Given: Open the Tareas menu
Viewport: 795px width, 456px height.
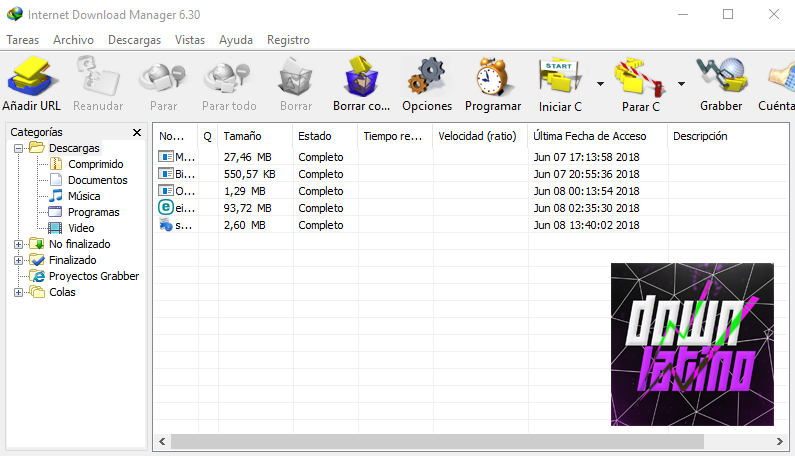Looking at the screenshot, I should tap(23, 40).
